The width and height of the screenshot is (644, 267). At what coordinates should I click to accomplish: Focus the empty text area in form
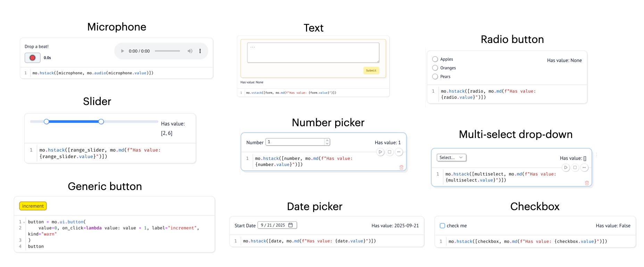click(x=313, y=53)
